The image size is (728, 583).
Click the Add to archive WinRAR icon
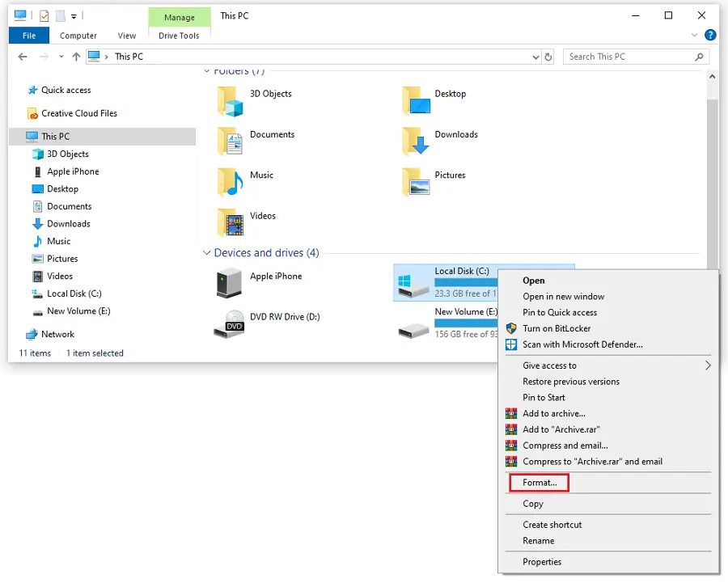point(511,414)
